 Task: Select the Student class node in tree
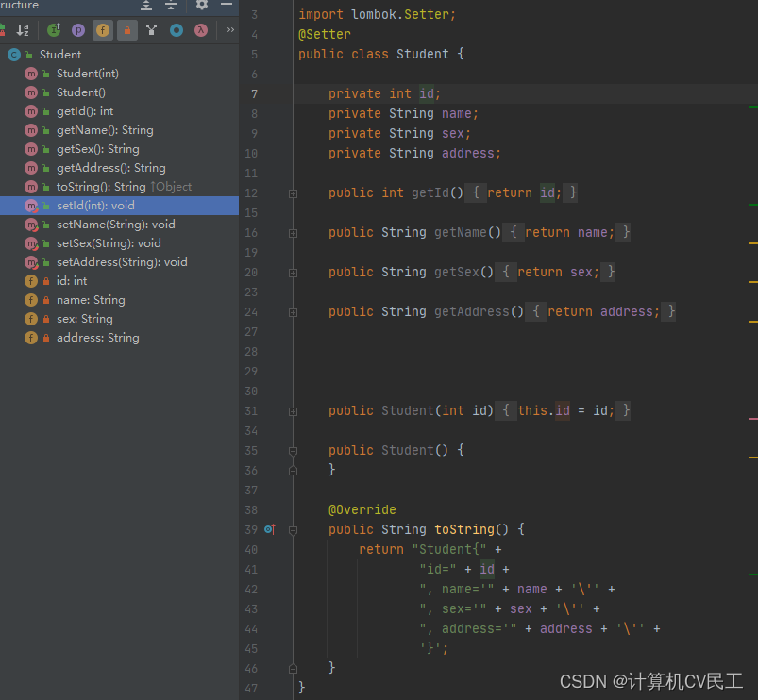[x=60, y=55]
